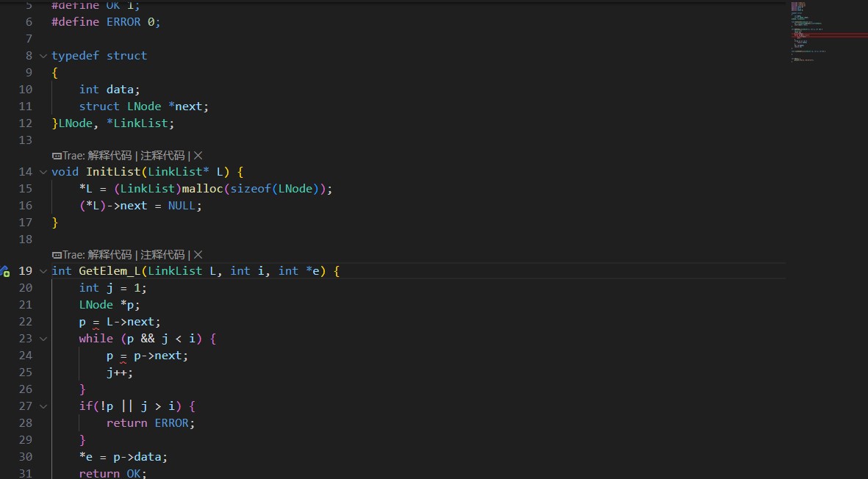Click the Trae icon above GetElem_L
Image resolution: width=868 pixels, height=479 pixels.
tap(57, 255)
